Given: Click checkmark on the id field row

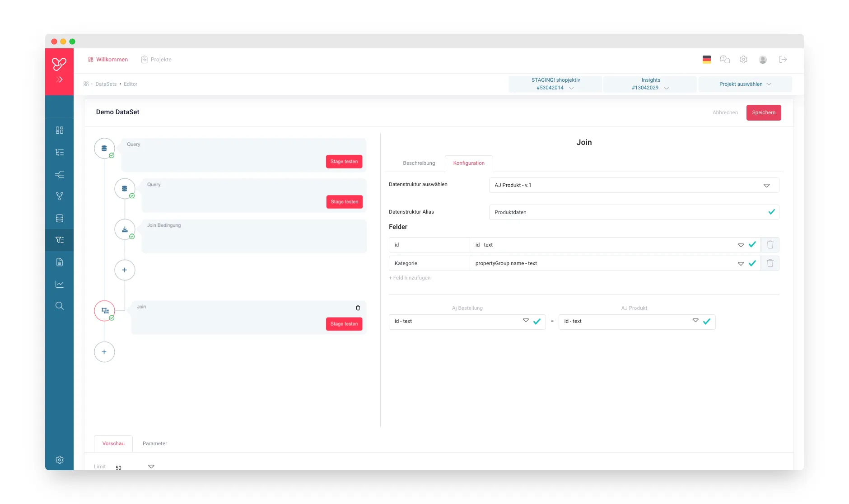Looking at the screenshot, I should coord(752,245).
